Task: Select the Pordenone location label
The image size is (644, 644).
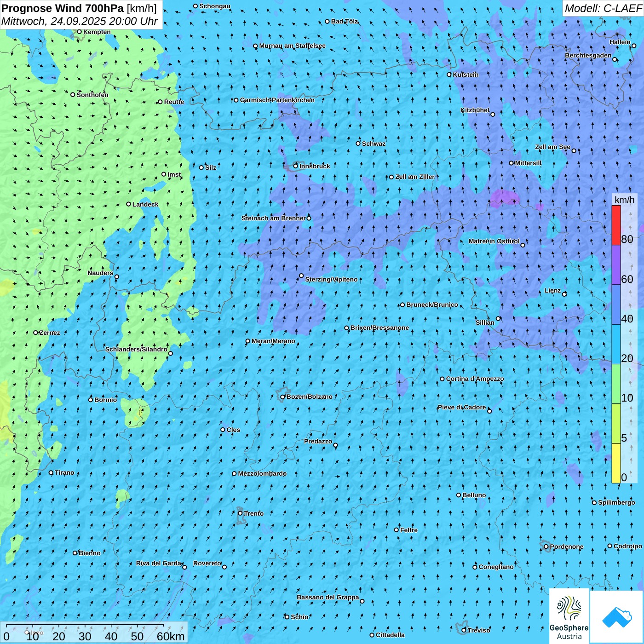Action: pos(567,546)
